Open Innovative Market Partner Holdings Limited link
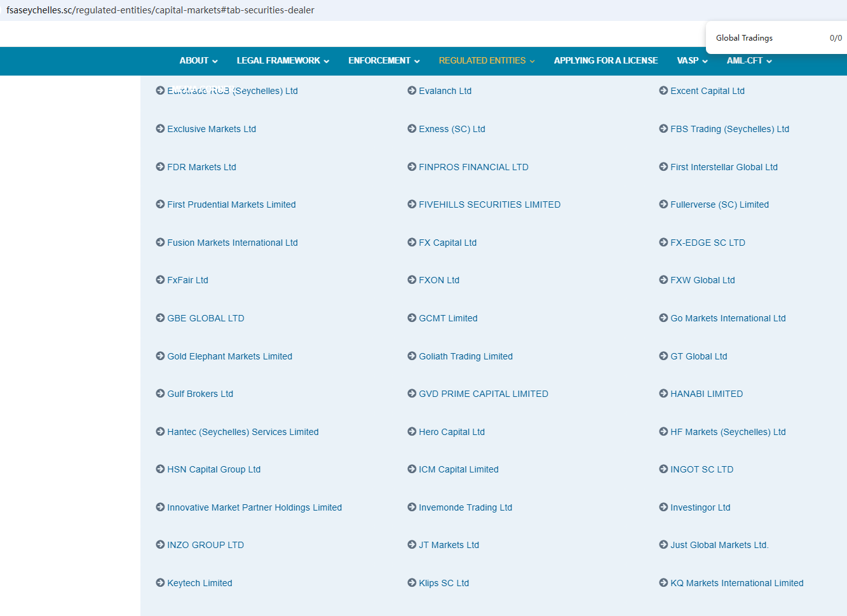Screen dimensions: 847x616 (255, 507)
